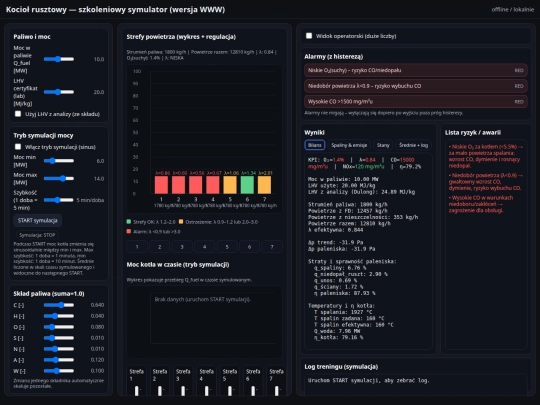Change the Szybkość simulation speed slider
Image resolution: width=540 pixels, height=405 pixels.
(59, 200)
